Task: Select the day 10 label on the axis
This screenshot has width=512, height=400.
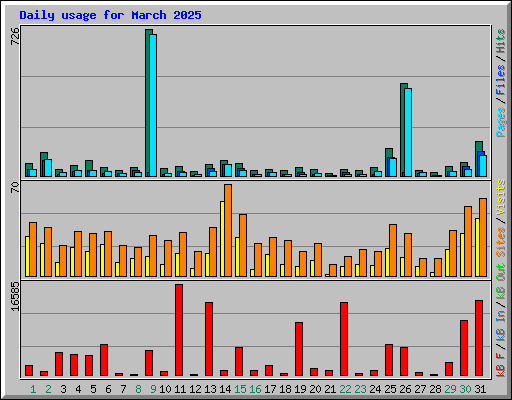Action: click(165, 389)
